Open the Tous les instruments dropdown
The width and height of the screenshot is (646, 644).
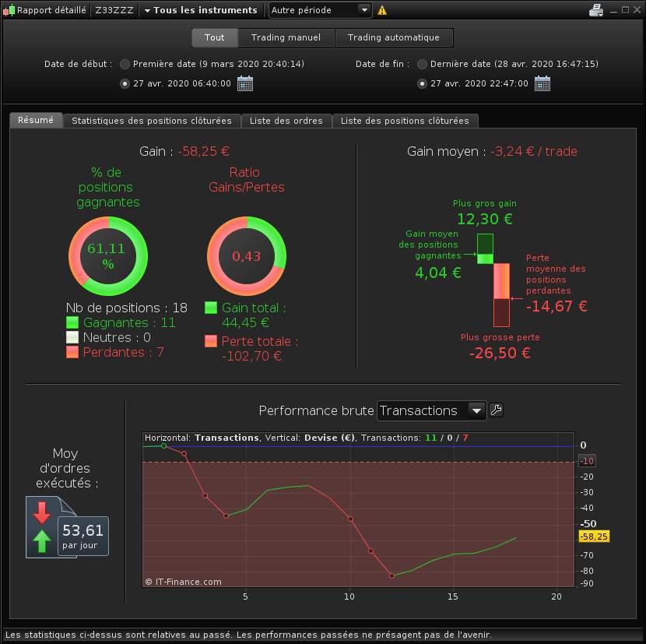(x=201, y=10)
